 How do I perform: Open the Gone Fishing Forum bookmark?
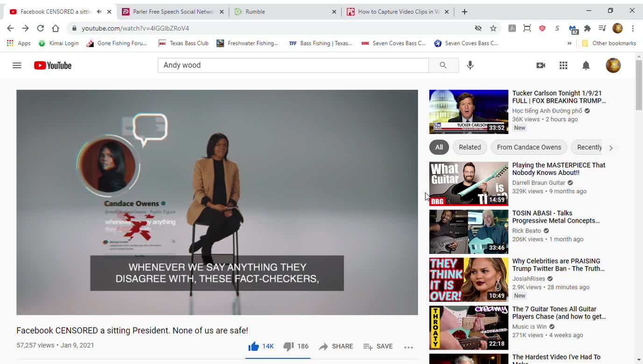click(x=117, y=43)
